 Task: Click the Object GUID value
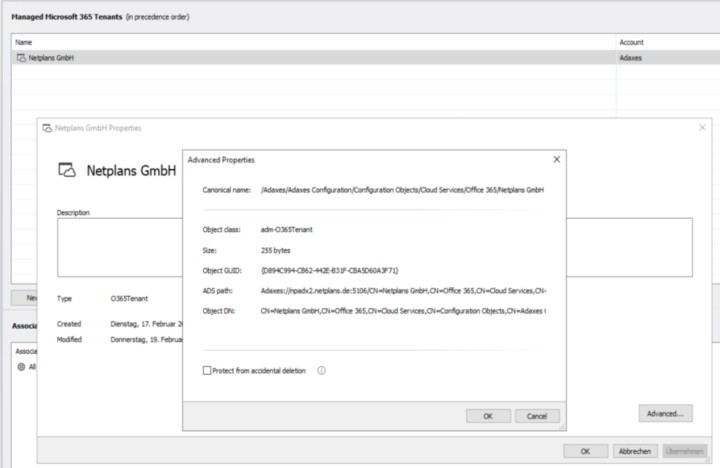tap(329, 270)
